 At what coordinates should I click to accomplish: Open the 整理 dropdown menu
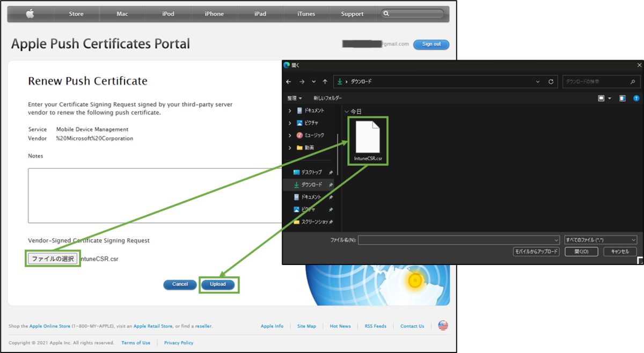click(295, 98)
